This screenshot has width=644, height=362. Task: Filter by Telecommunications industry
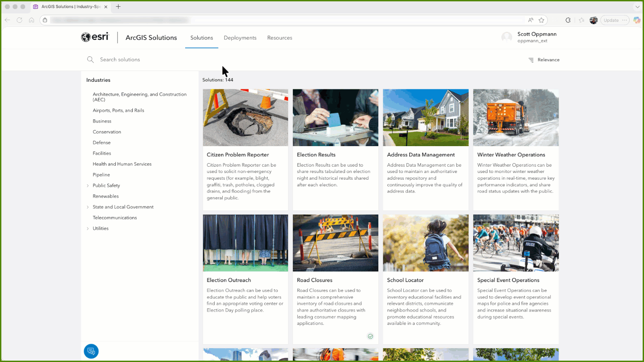(115, 218)
